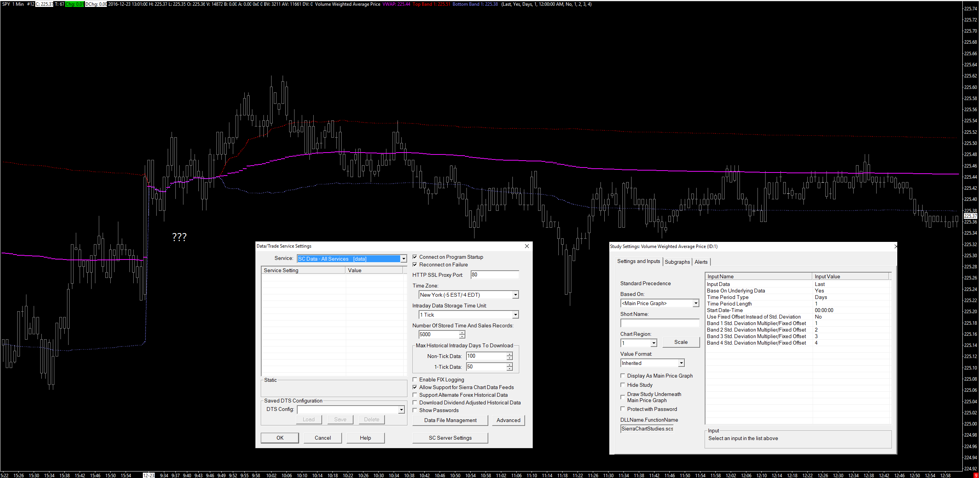Click the HTTP SSL Proxy Port field
The width and height of the screenshot is (980, 478).
click(494, 274)
